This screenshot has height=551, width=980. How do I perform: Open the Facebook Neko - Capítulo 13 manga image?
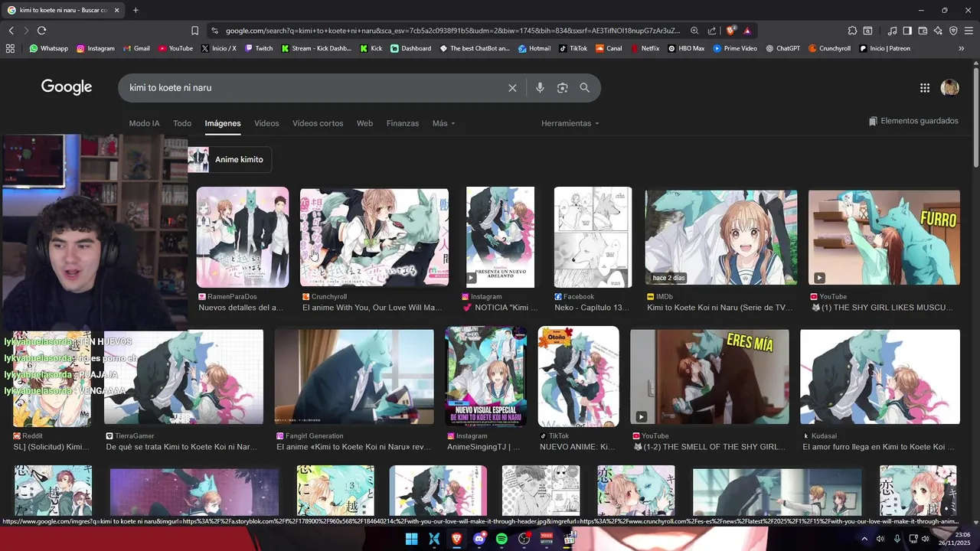pyautogui.click(x=593, y=237)
